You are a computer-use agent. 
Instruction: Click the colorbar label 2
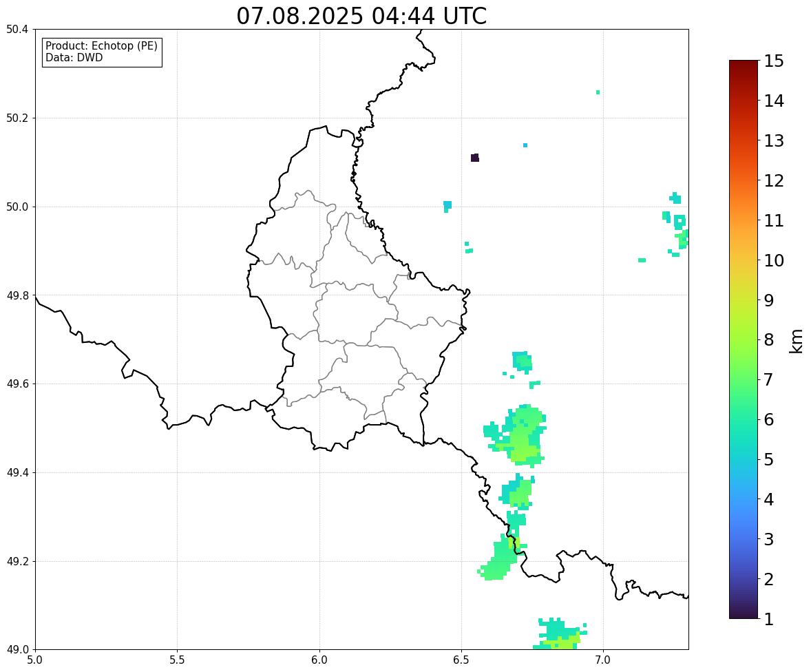point(769,580)
